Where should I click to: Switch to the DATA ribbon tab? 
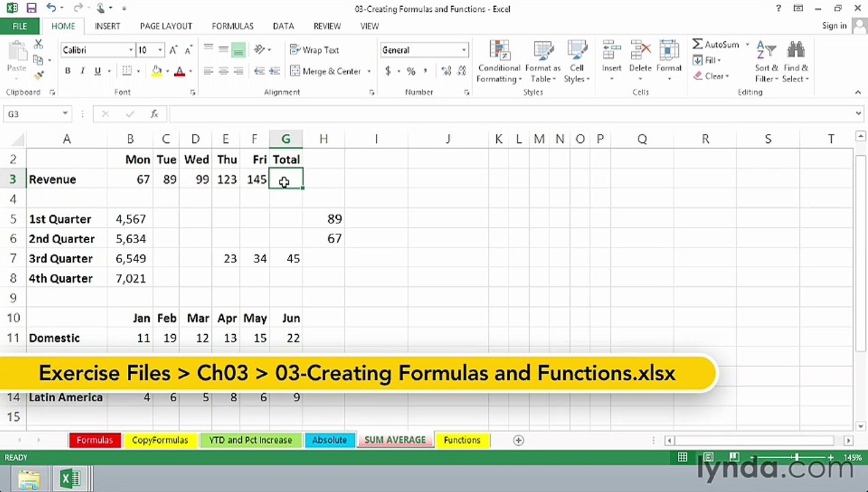284,26
